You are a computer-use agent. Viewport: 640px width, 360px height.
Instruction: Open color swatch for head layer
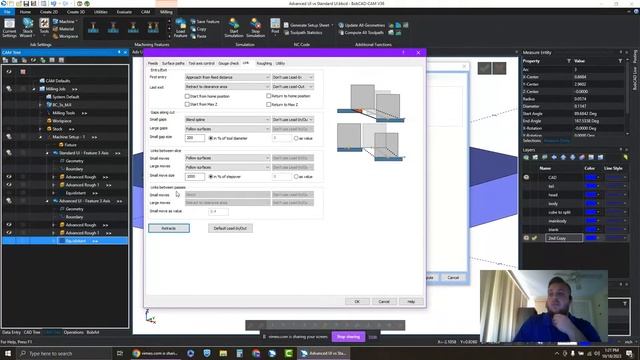pos(592,195)
